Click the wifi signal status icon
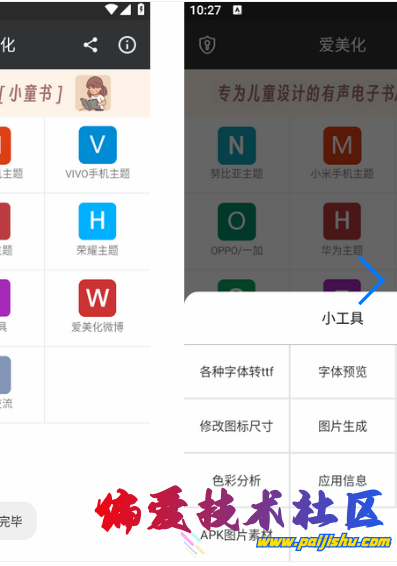The height and width of the screenshot is (566, 397). pyautogui.click(x=112, y=10)
